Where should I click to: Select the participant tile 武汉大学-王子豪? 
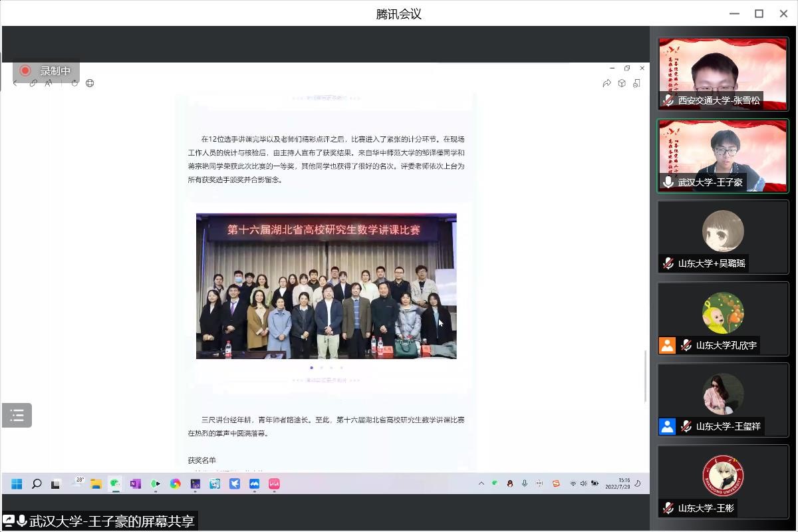point(722,155)
